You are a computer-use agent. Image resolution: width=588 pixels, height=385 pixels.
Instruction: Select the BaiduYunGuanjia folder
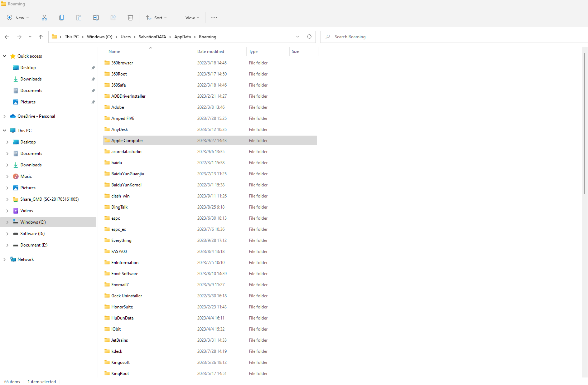(x=210, y=174)
